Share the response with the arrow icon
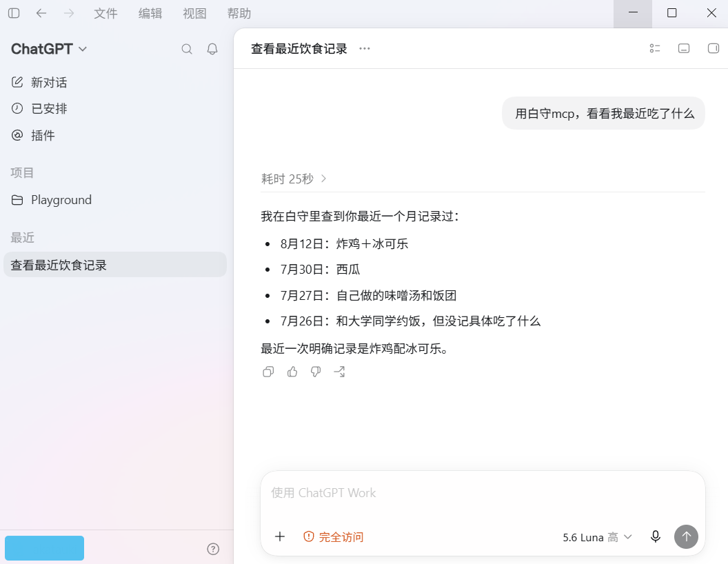 coord(339,372)
